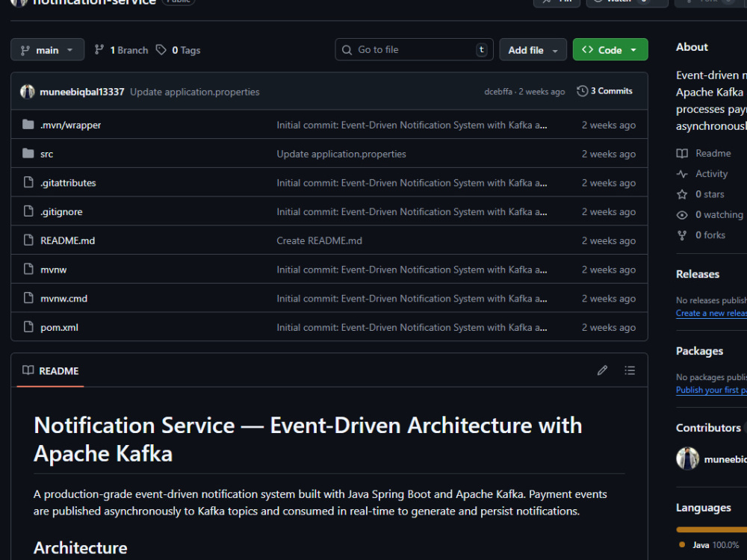Open Initial commit message on .mvn/wrapper row
The width and height of the screenshot is (747, 560).
412,125
